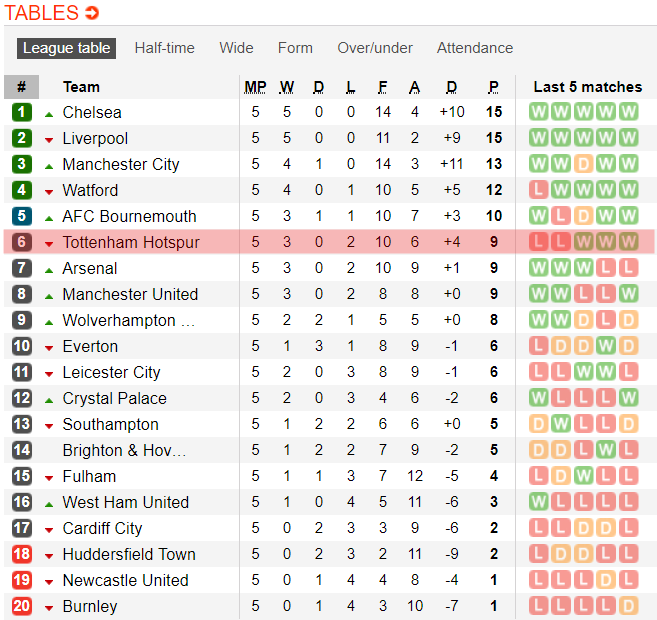This screenshot has width=657, height=620.
Task: Click Burnley's red position 20 badge
Action: pyautogui.click(x=22, y=606)
